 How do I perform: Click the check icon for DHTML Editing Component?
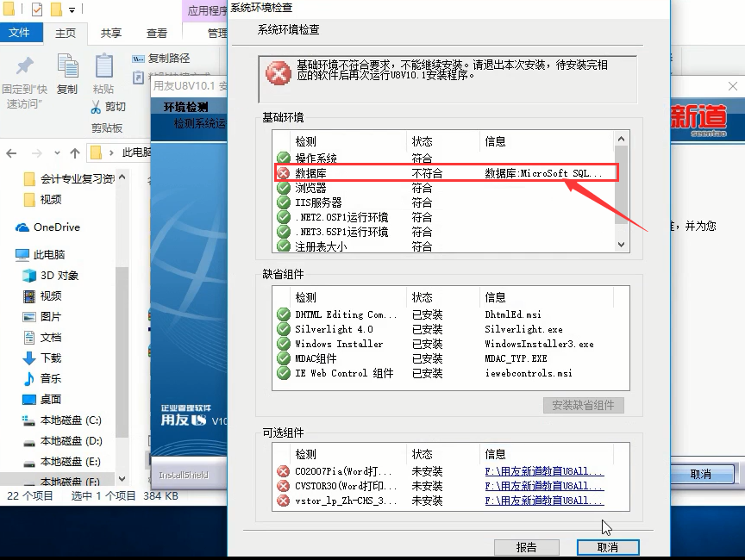pos(284,314)
